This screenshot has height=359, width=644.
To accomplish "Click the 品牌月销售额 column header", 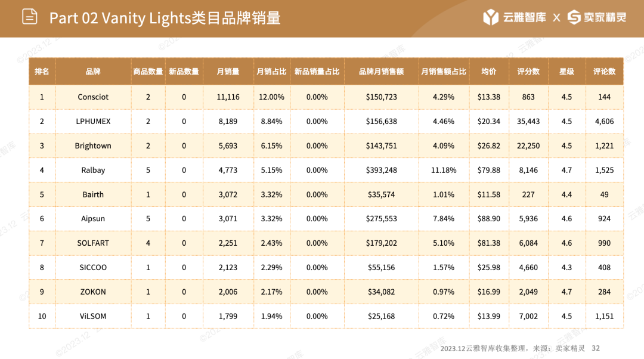I will [381, 72].
